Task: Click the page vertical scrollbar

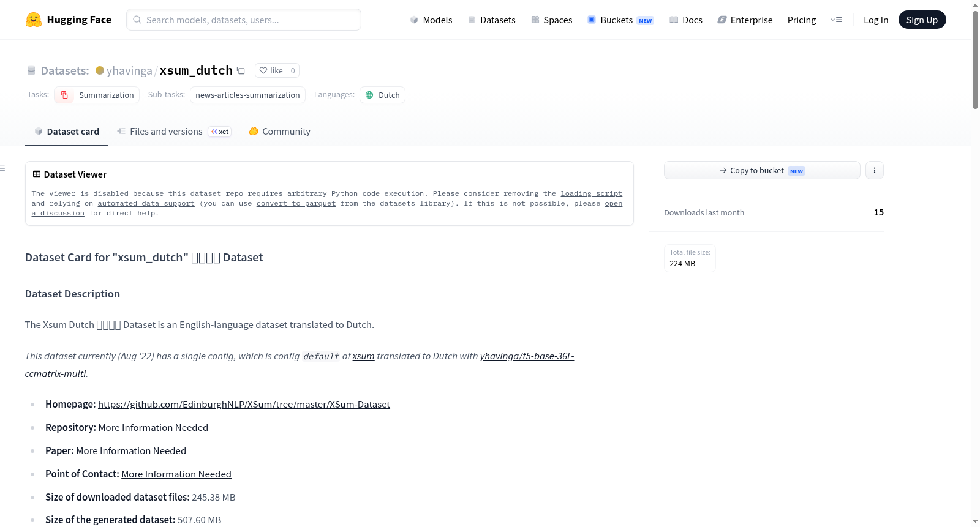Action: (975, 60)
